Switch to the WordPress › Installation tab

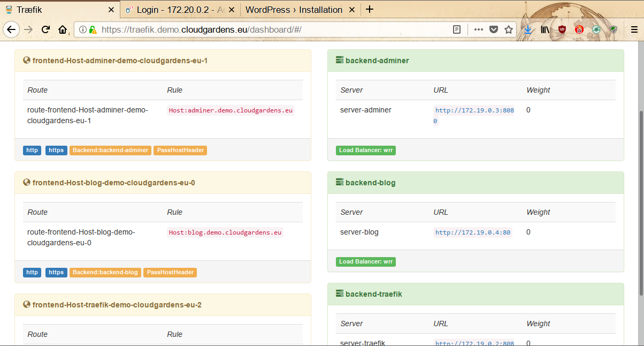click(300, 10)
